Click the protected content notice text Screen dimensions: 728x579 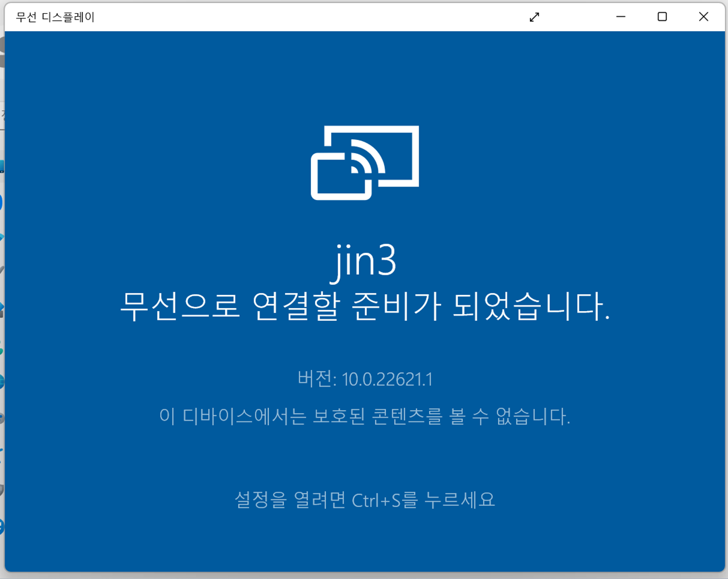365,416
